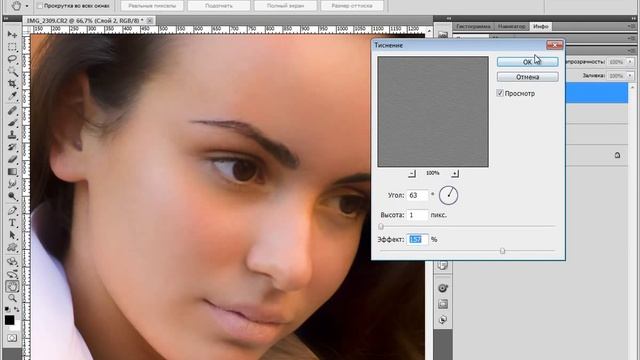Toggle Quick Mask mode
This screenshot has width=640, height=360.
[x=12, y=338]
